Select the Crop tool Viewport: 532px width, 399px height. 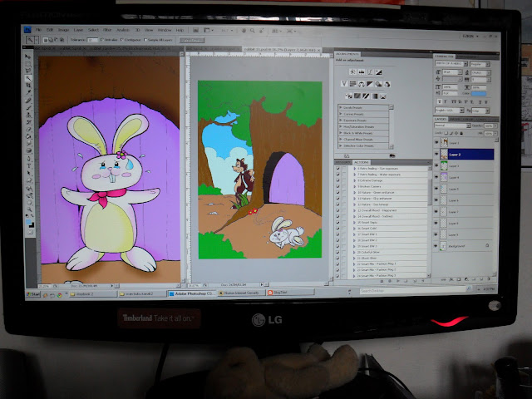(x=28, y=86)
